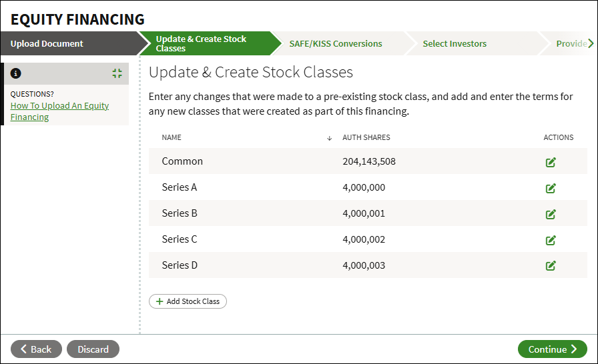Sort the table with the Name arrow

point(330,138)
